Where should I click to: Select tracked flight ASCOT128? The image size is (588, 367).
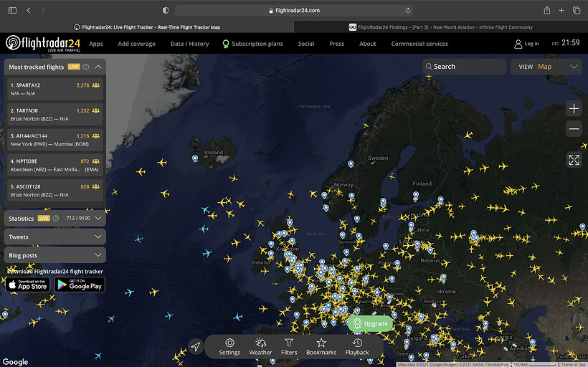55,191
